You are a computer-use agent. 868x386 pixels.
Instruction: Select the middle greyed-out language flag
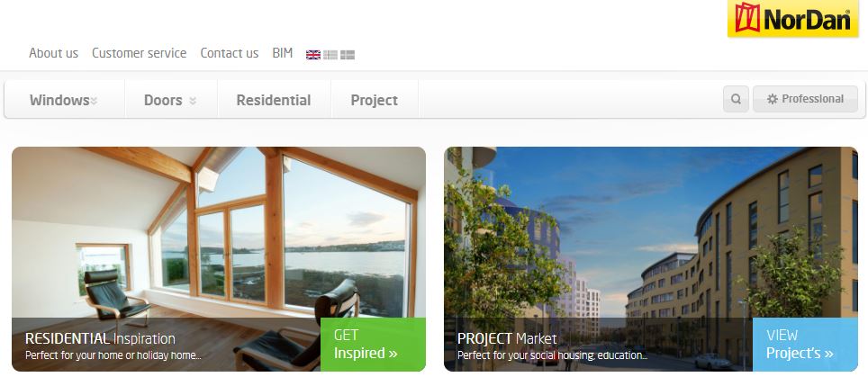[330, 55]
